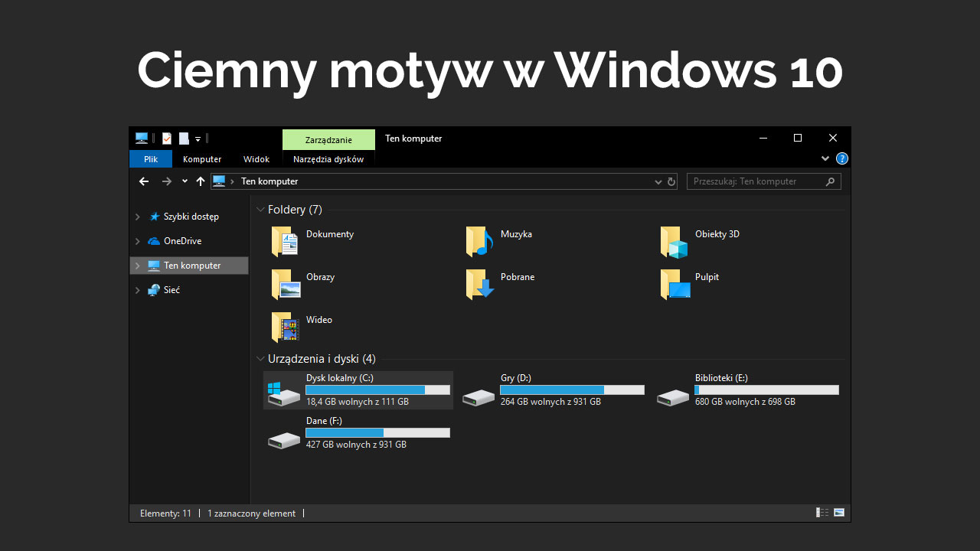Click the Przeszukaj: Ten komputer search box
980x551 pixels.
coord(764,181)
